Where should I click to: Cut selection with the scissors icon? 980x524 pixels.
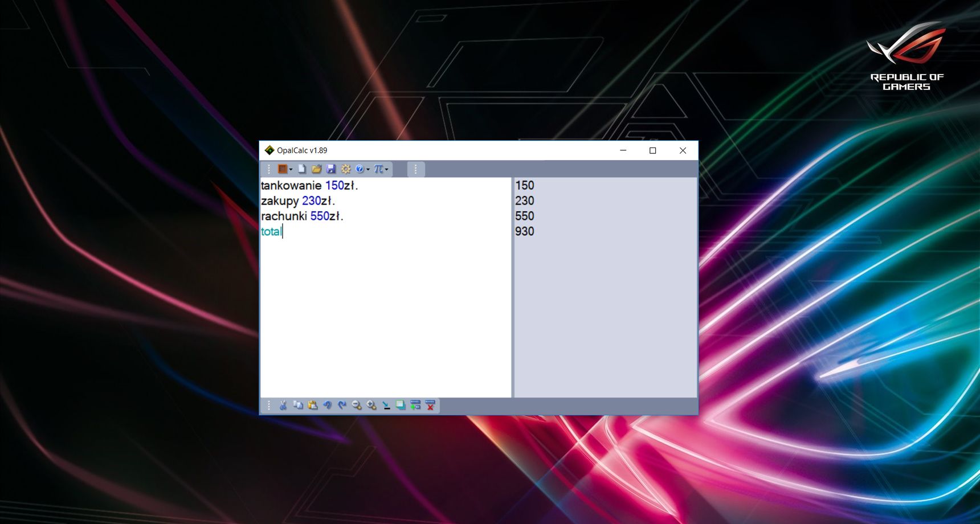283,405
